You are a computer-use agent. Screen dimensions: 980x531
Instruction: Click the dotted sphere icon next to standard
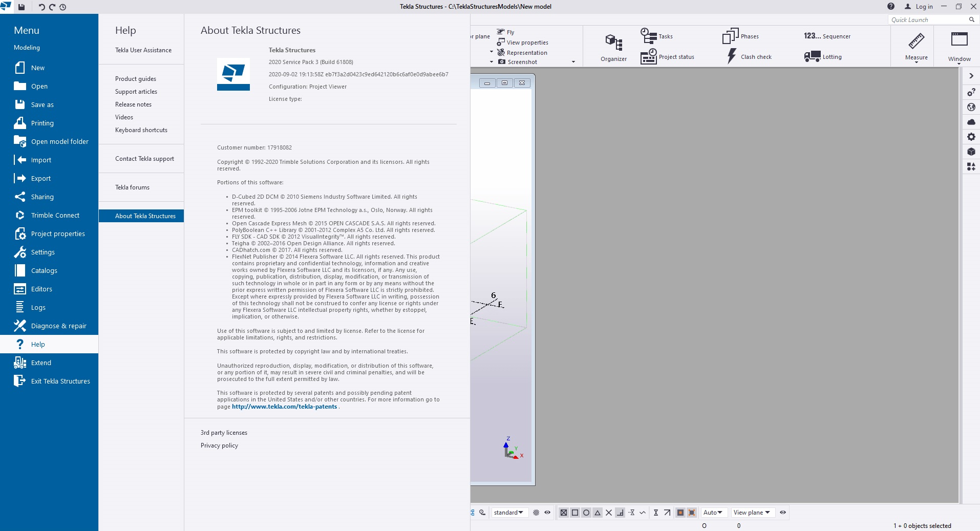pyautogui.click(x=536, y=512)
